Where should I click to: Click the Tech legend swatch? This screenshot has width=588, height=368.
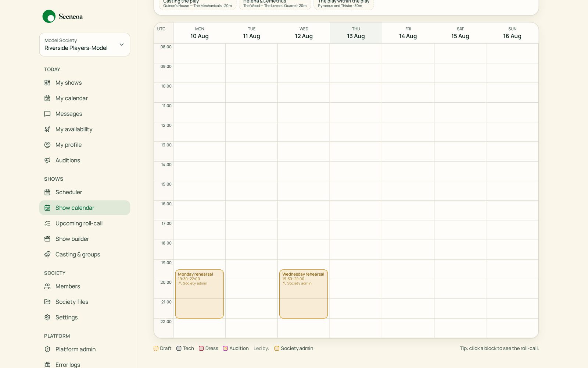pos(179,348)
